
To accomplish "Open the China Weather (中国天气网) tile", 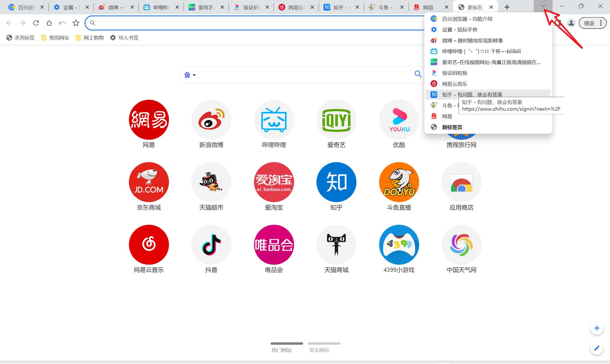I will pyautogui.click(x=462, y=244).
